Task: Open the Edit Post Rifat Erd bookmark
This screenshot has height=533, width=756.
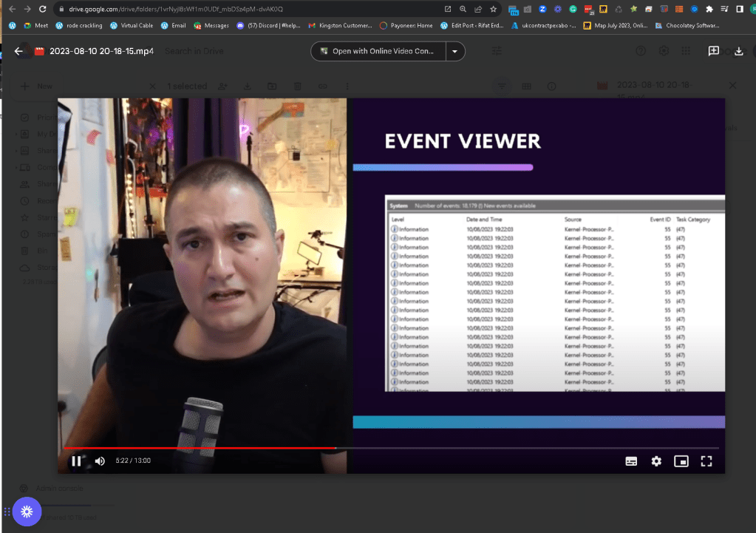Action: coord(472,26)
